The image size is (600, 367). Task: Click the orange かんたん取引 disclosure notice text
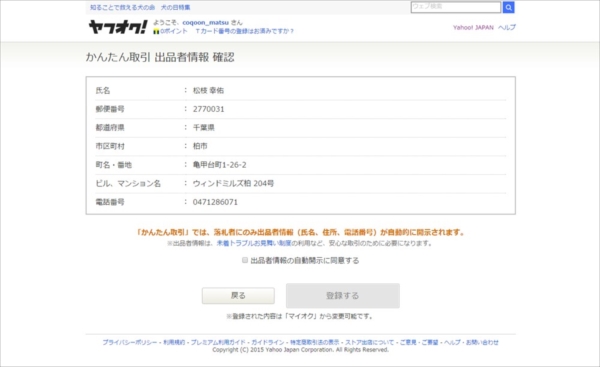(300, 232)
